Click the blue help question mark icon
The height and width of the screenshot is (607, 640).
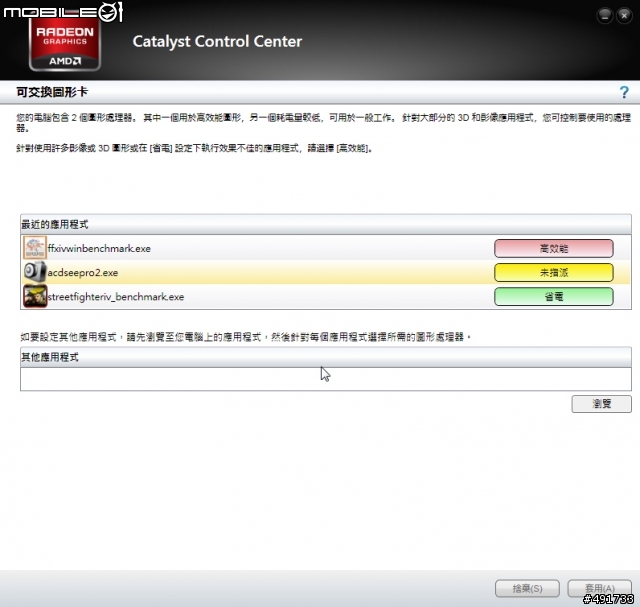(x=624, y=92)
